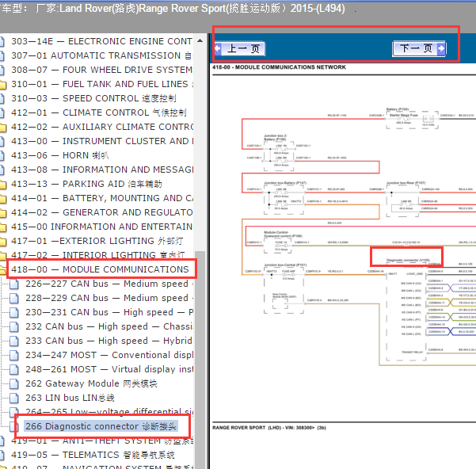Open 263 LIN bus page
This screenshot has height=469, width=476.
[x=70, y=398]
